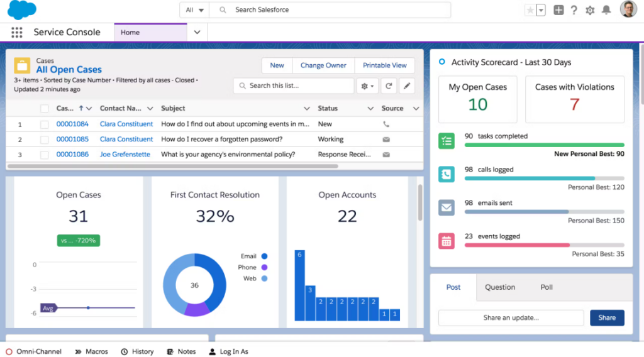Click the Salesforce cloud logo
Screen dimensions: 644x357
(x=22, y=10)
